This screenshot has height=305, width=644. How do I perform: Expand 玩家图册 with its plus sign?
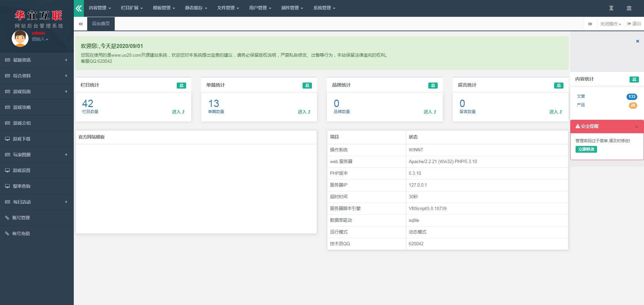pos(66,155)
